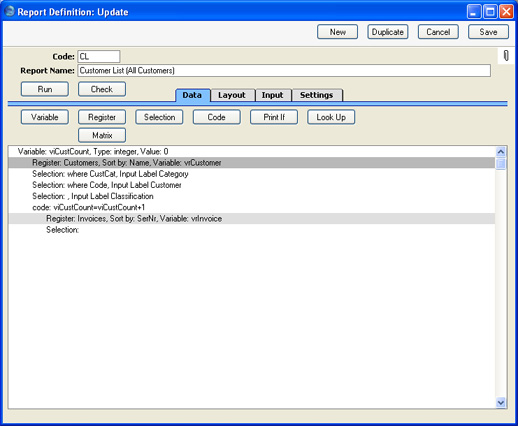
Task: Click the Register button
Action: point(102,117)
